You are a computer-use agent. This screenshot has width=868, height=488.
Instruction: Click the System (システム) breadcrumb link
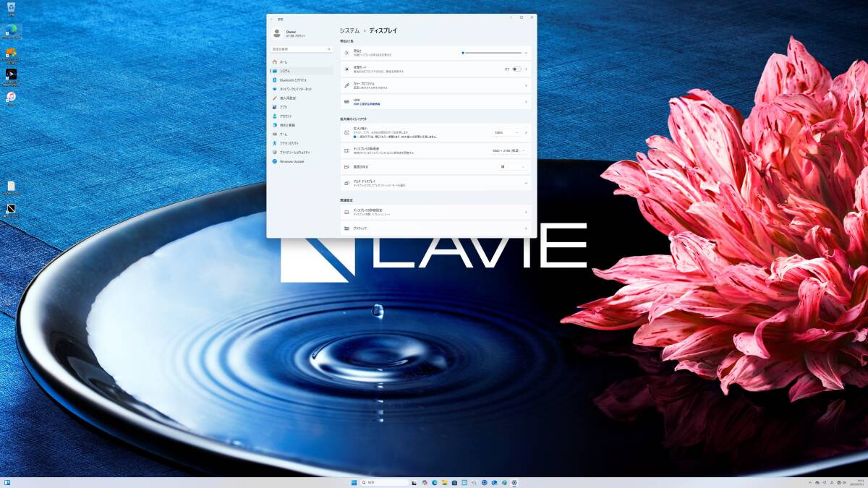[349, 31]
